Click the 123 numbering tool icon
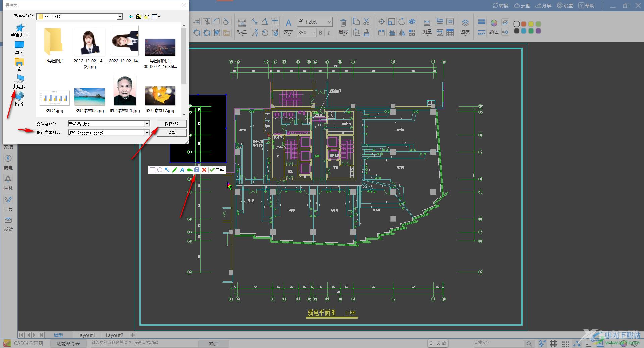The height and width of the screenshot is (348, 644). point(450,22)
